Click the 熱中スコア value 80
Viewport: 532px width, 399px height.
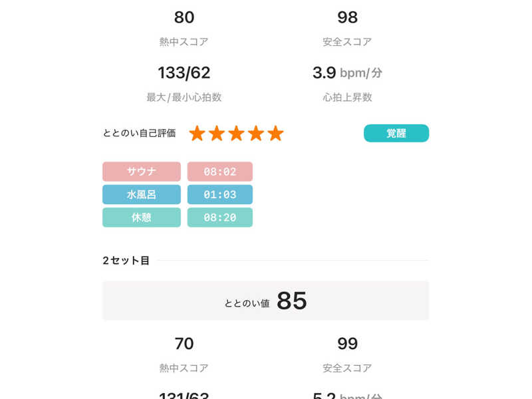(184, 17)
